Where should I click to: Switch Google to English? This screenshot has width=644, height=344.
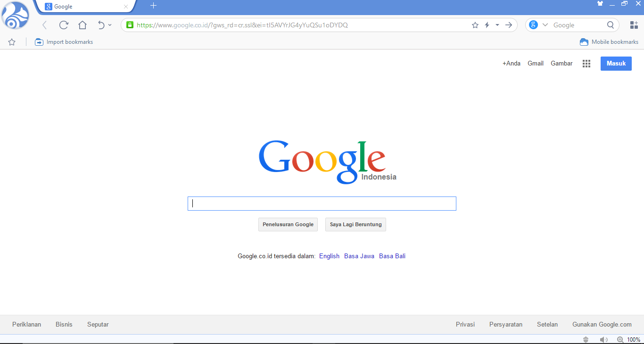coord(329,256)
